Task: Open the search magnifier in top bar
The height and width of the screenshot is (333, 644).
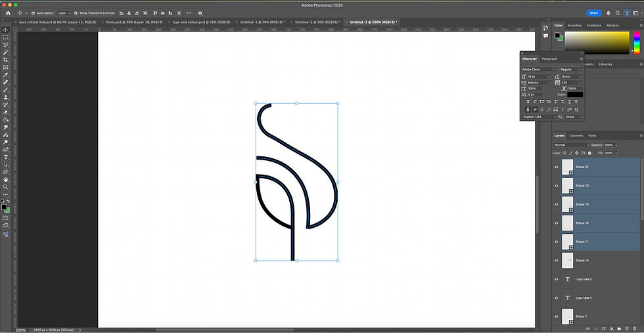Action: pos(617,13)
